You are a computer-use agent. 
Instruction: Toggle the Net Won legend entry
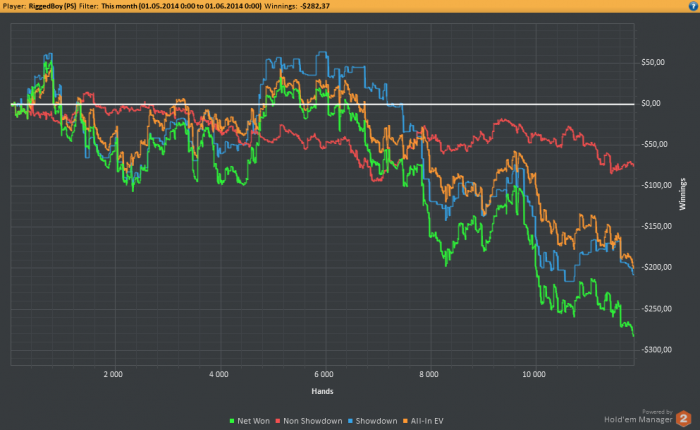tap(250, 421)
